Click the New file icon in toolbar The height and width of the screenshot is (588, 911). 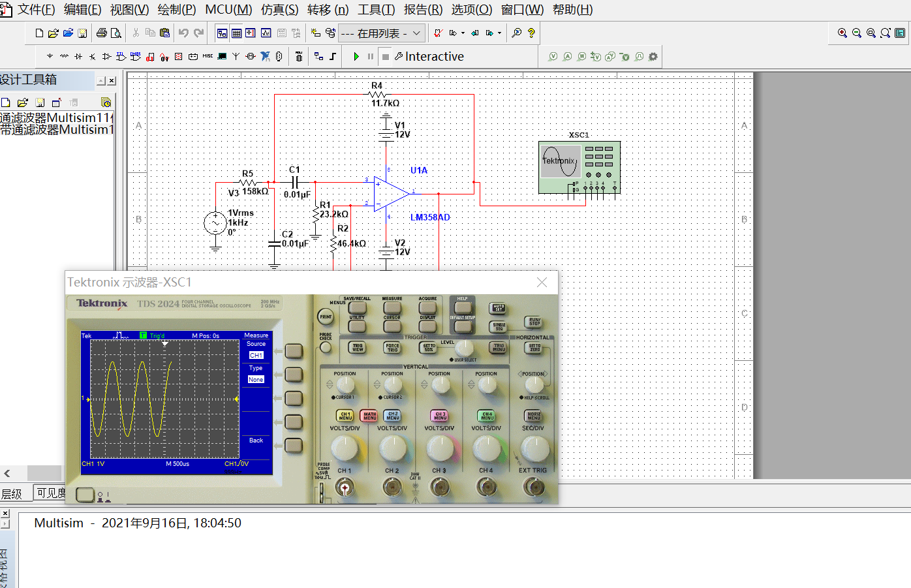point(39,33)
